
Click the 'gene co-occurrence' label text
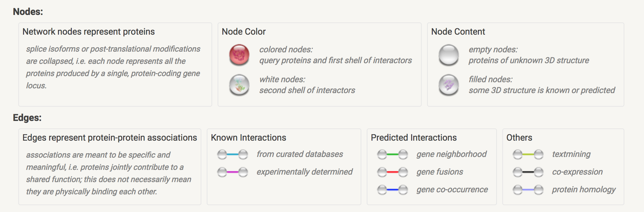click(452, 190)
